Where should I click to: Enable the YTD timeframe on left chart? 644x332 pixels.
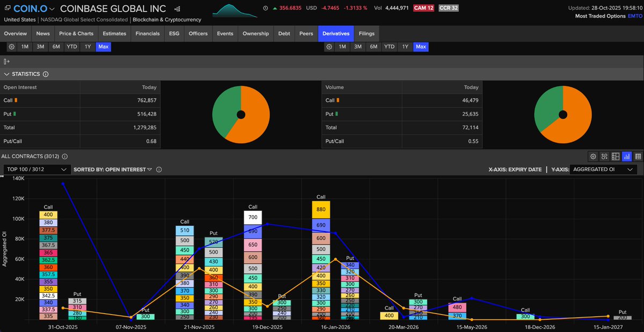tap(71, 47)
